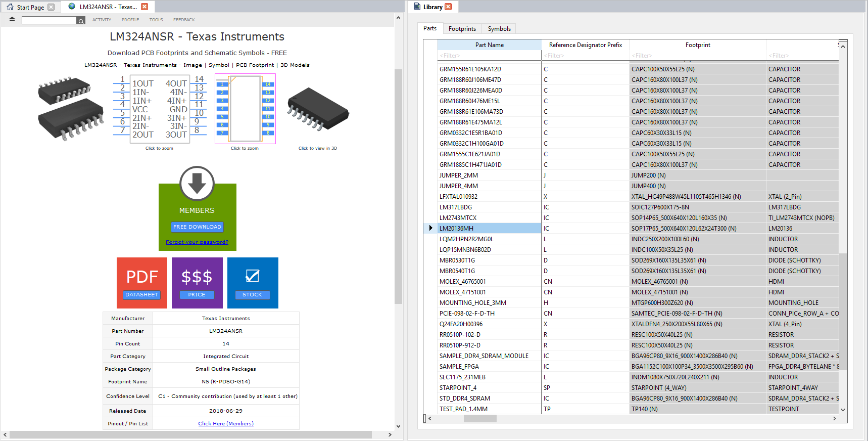
Task: Click the STARPOINT_4 part row
Action: click(x=489, y=388)
